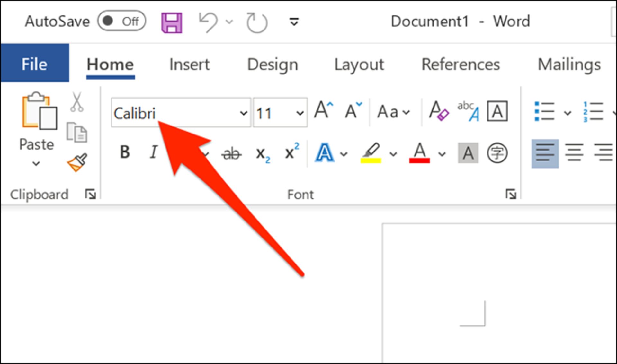Apply yellow text highlight color
This screenshot has height=364, width=617.
[371, 153]
